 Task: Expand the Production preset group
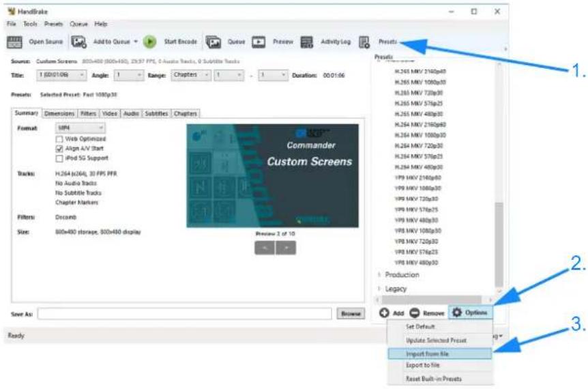tap(379, 275)
